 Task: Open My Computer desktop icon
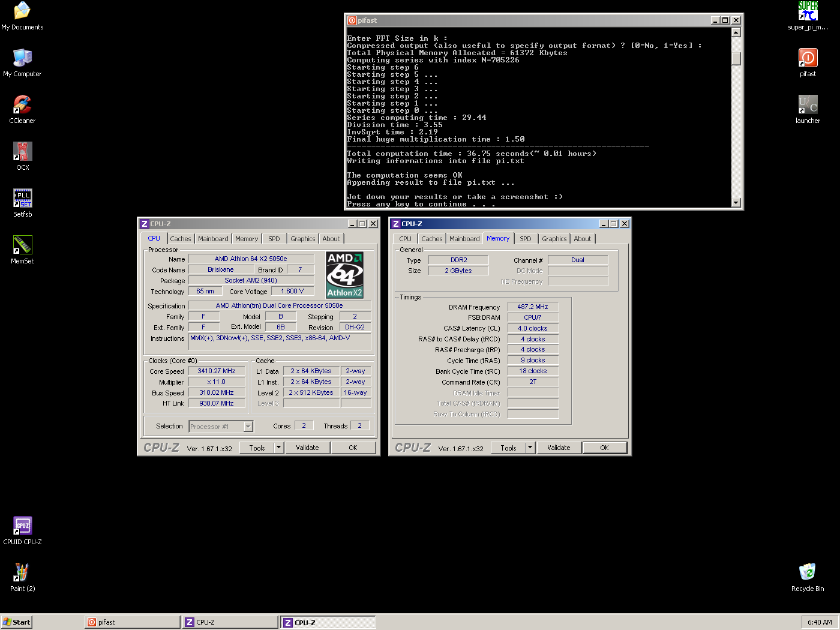click(22, 62)
